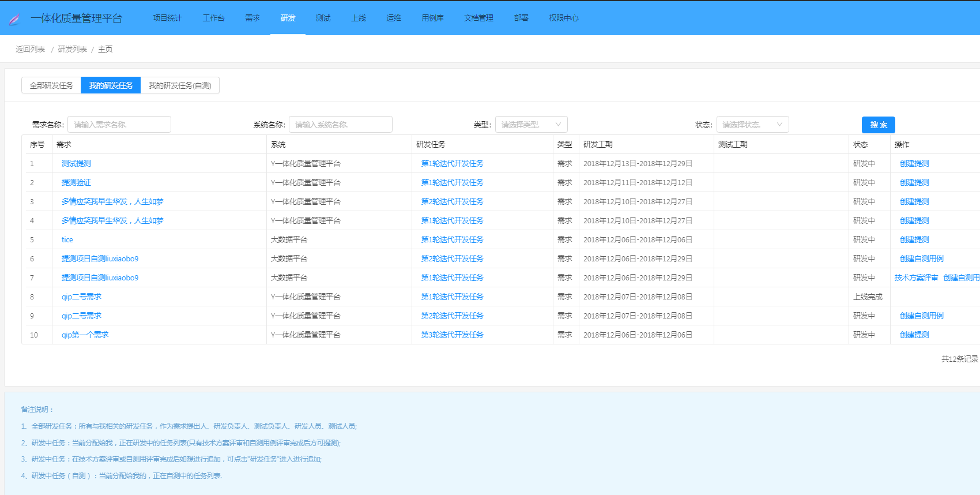The height and width of the screenshot is (495, 980).
Task: Click 创建自测用例 for row 9
Action: pyautogui.click(x=922, y=316)
